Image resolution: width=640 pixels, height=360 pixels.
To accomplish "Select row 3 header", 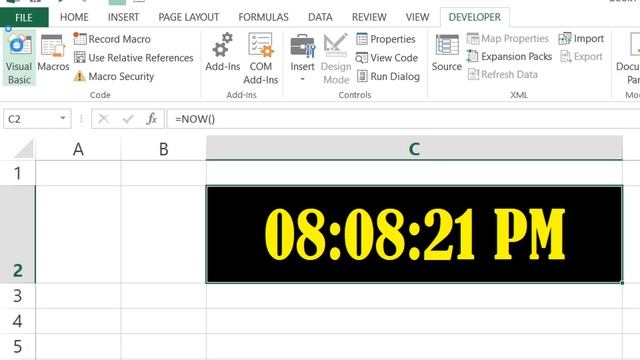I will click(x=18, y=296).
